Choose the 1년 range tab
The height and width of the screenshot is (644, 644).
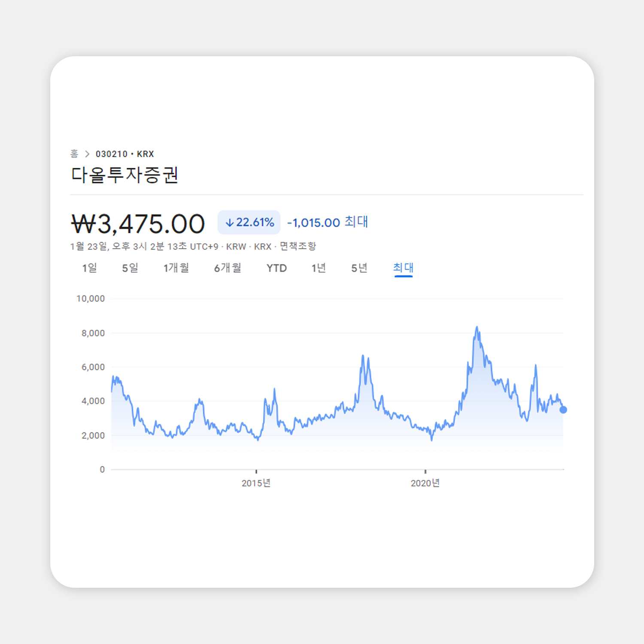319,268
